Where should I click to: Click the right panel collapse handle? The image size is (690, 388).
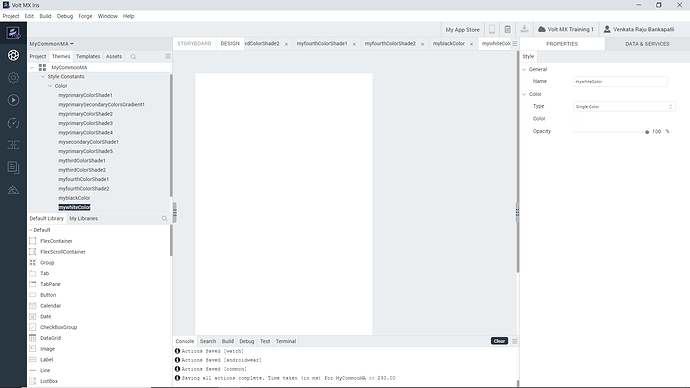pos(517,213)
